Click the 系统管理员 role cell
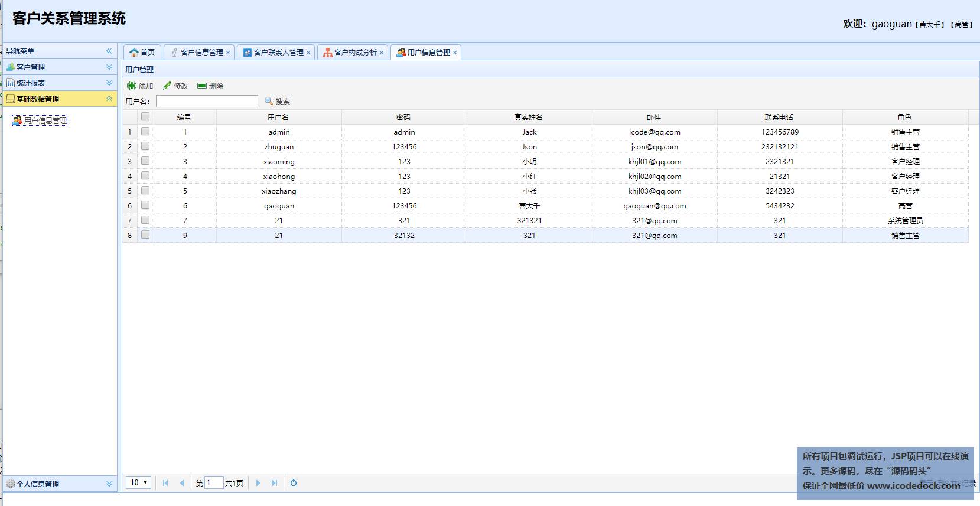Viewport: 980px width, 506px height. [905, 220]
